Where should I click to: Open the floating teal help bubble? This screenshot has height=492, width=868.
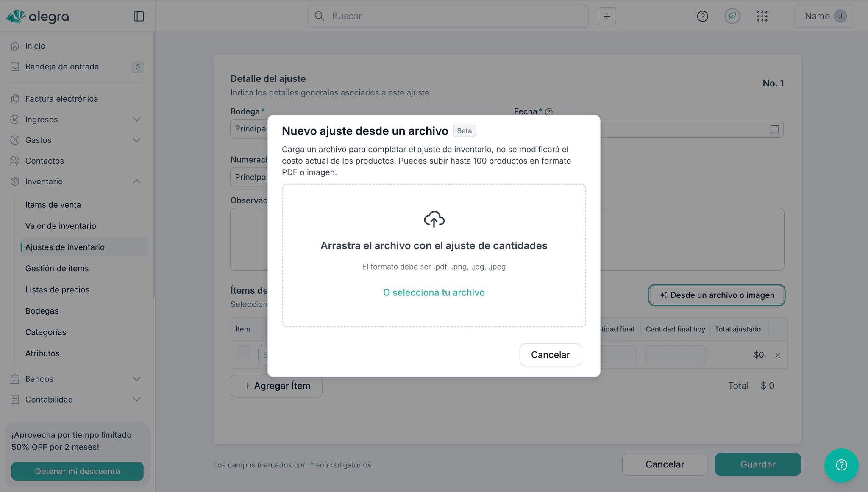[x=841, y=465]
